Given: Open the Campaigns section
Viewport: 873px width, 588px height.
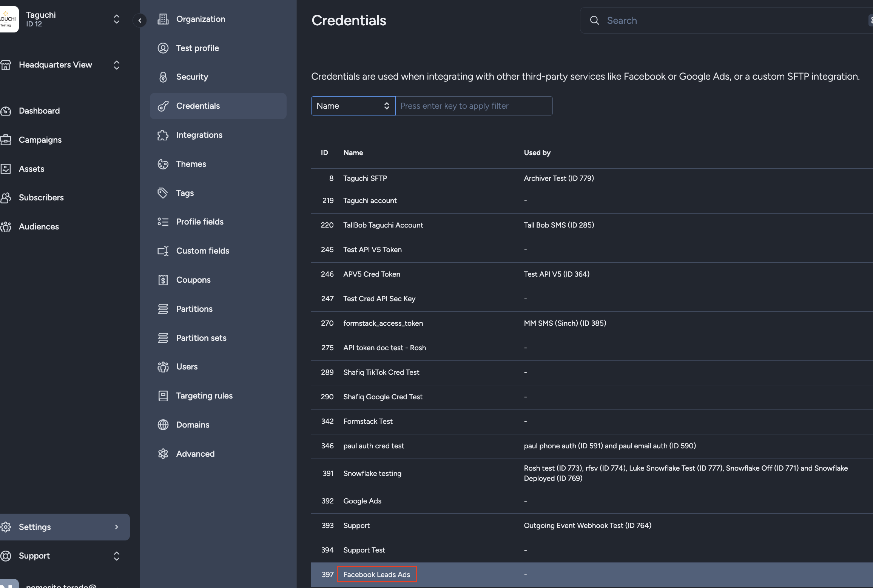Looking at the screenshot, I should [40, 140].
